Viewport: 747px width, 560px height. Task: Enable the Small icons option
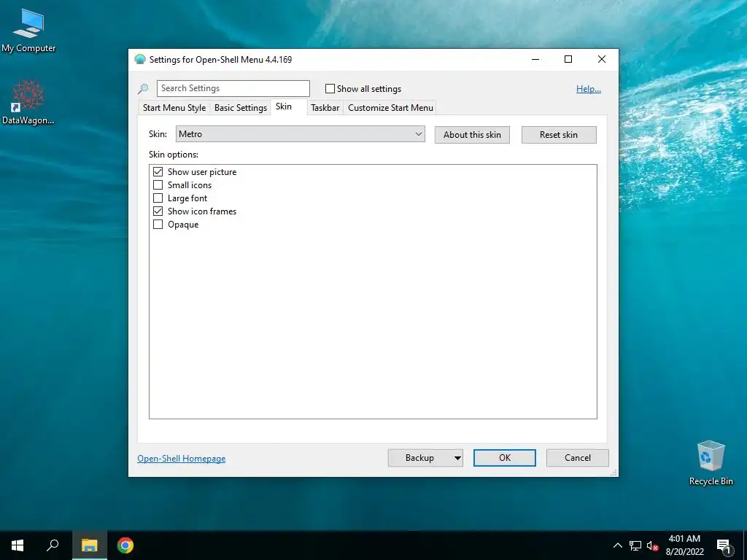tap(158, 184)
